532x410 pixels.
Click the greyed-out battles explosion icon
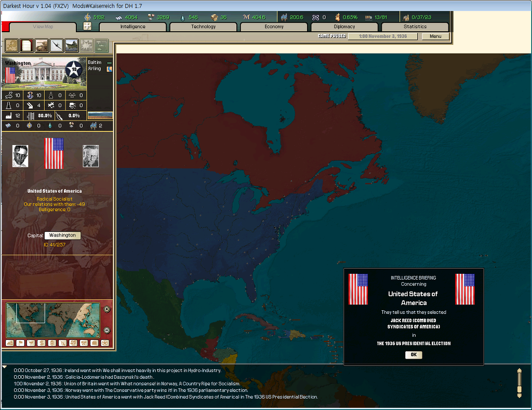click(87, 45)
